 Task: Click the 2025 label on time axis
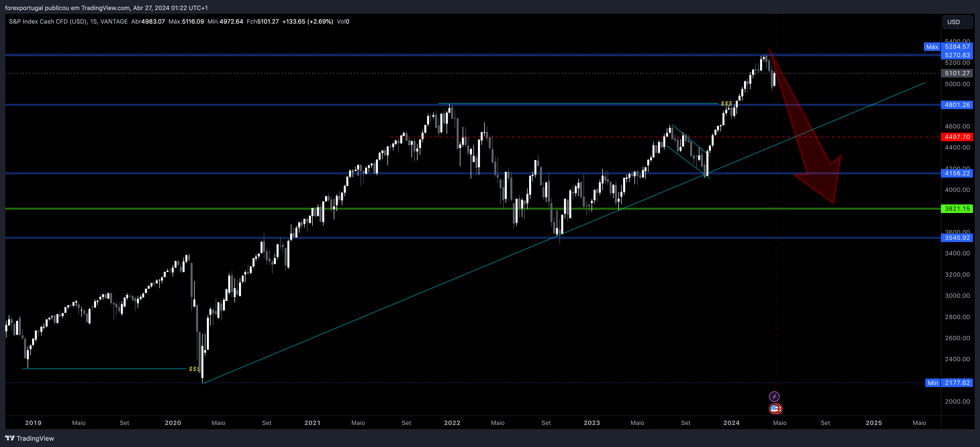point(873,423)
